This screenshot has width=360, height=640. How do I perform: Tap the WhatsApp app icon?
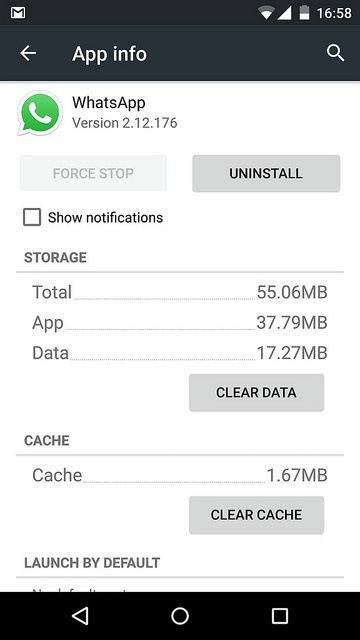point(40,113)
